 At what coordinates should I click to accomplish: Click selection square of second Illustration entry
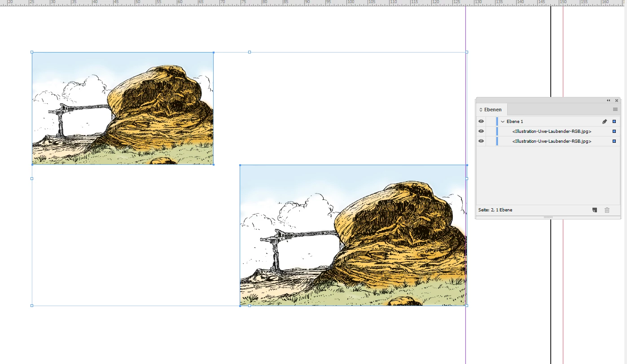click(x=614, y=141)
